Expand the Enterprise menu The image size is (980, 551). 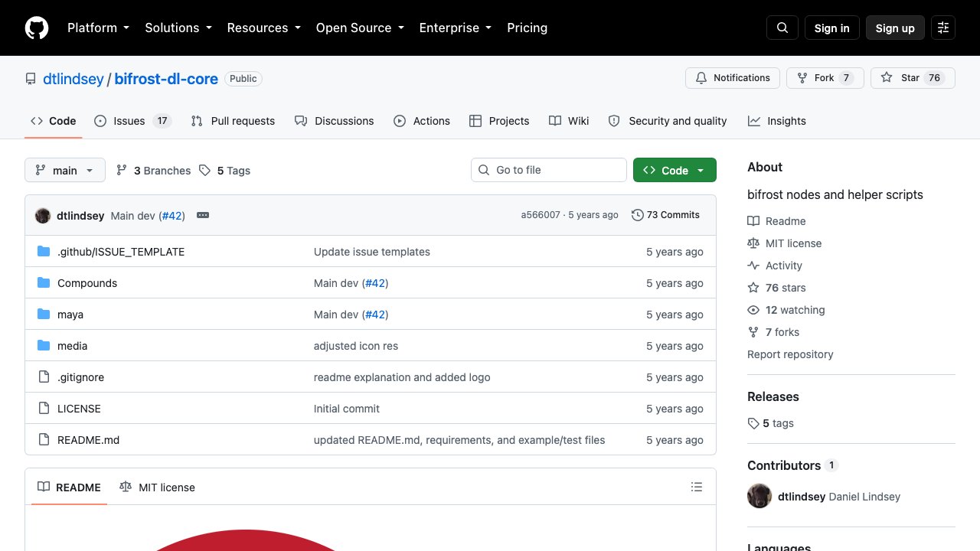pos(456,28)
